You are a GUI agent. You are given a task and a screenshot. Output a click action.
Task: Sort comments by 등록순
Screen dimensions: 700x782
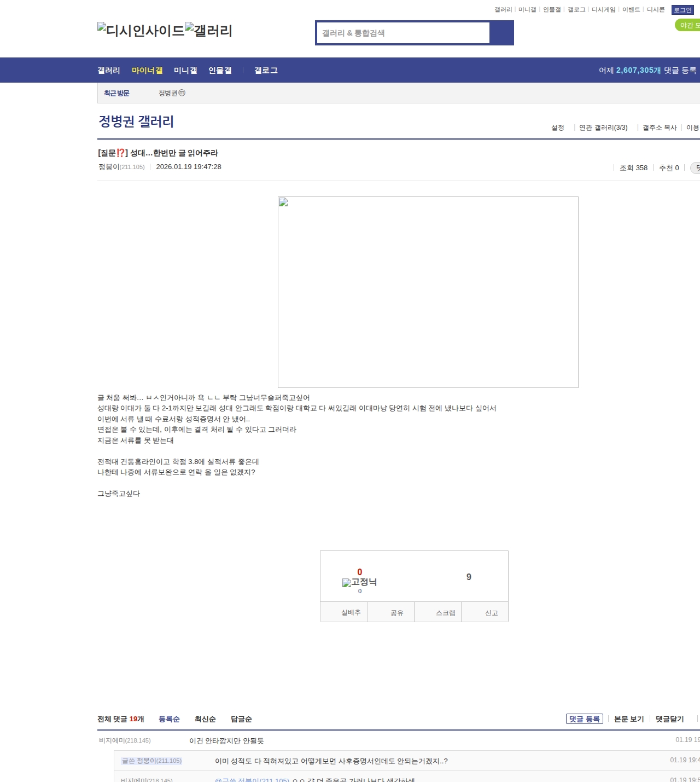click(x=169, y=719)
